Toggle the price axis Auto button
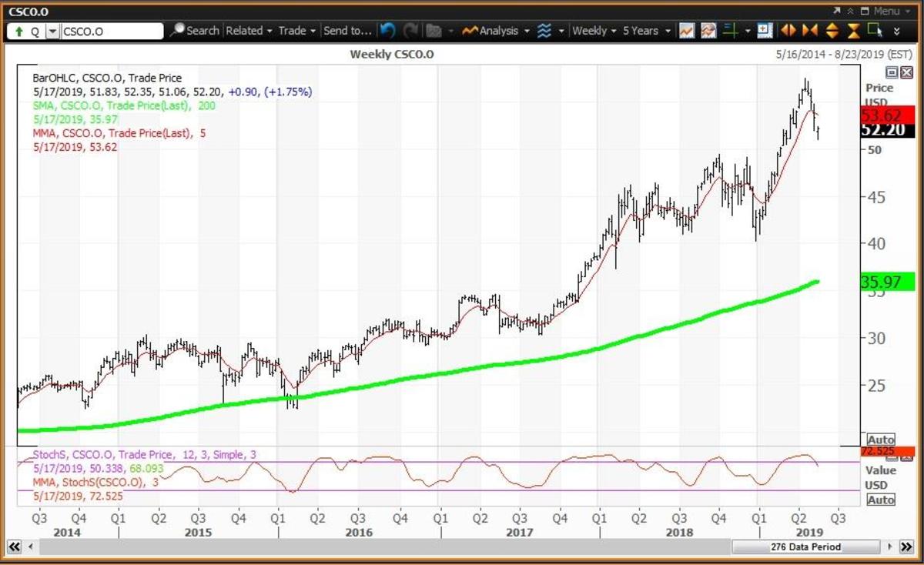This screenshot has width=924, height=565. pyautogui.click(x=881, y=439)
